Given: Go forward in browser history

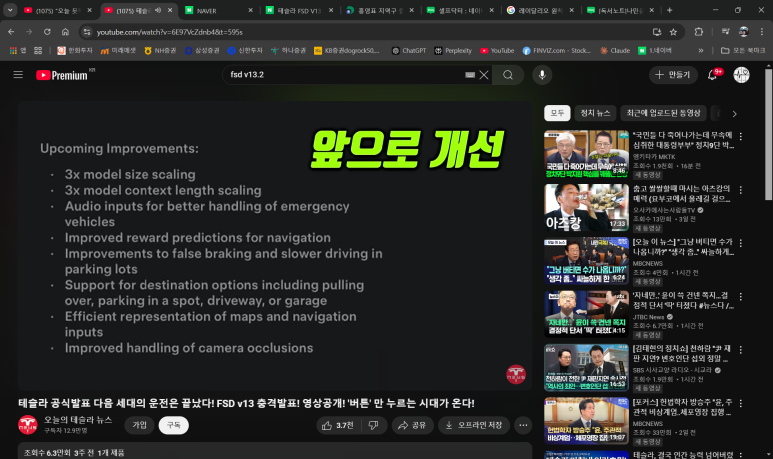Looking at the screenshot, I should (29, 32).
